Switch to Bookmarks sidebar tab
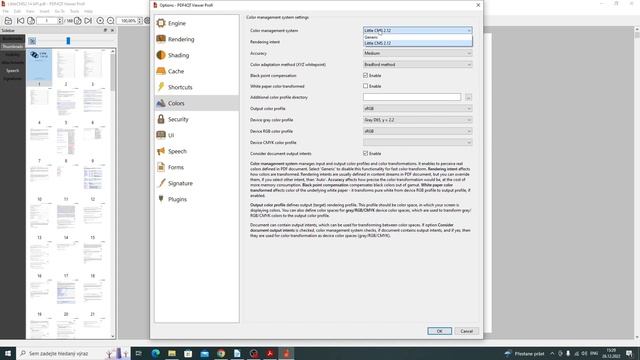 pyautogui.click(x=13, y=39)
